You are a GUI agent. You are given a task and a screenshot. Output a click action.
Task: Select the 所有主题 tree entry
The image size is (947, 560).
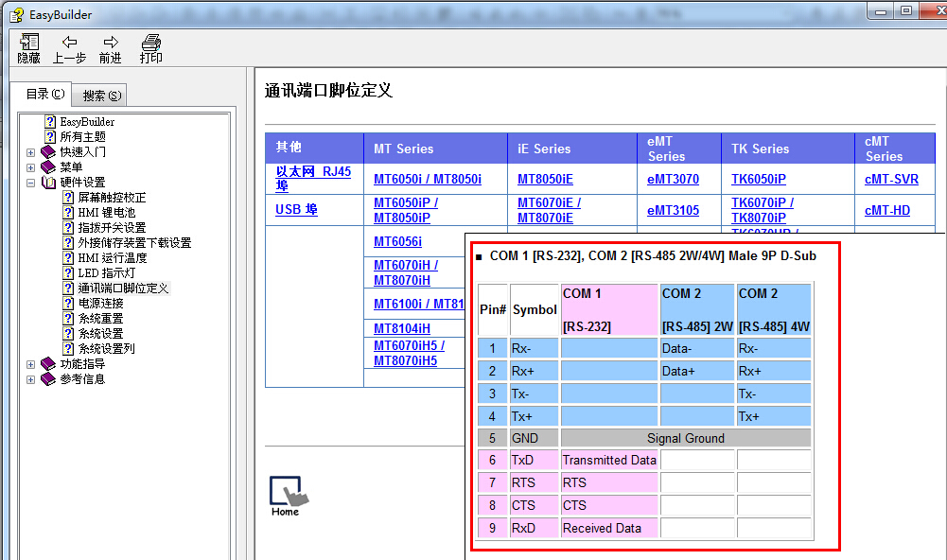(x=82, y=136)
